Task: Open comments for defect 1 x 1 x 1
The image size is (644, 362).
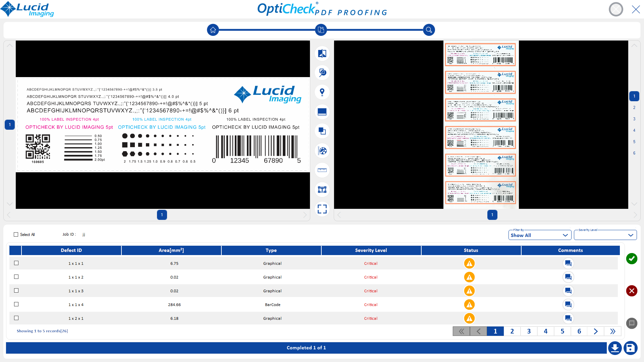Action: pos(568,263)
